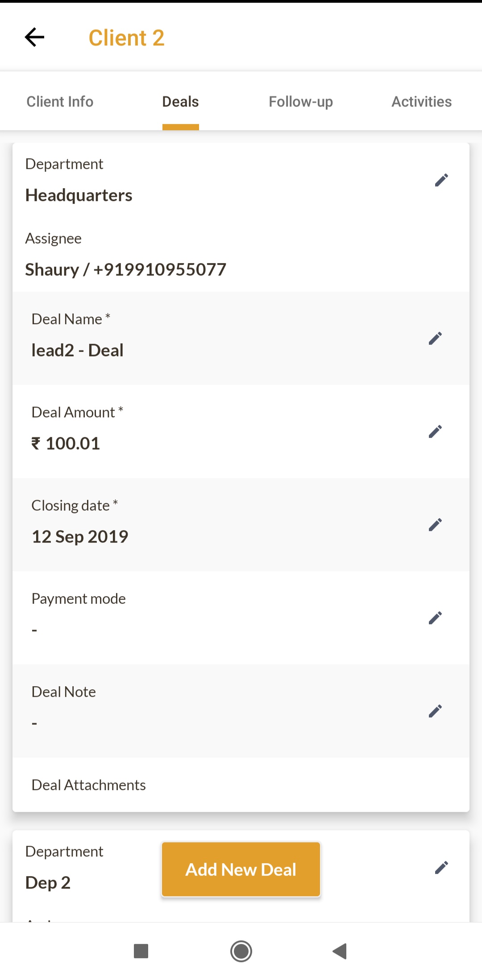Go to the Activities tab
This screenshot has width=482, height=980.
pyautogui.click(x=421, y=102)
